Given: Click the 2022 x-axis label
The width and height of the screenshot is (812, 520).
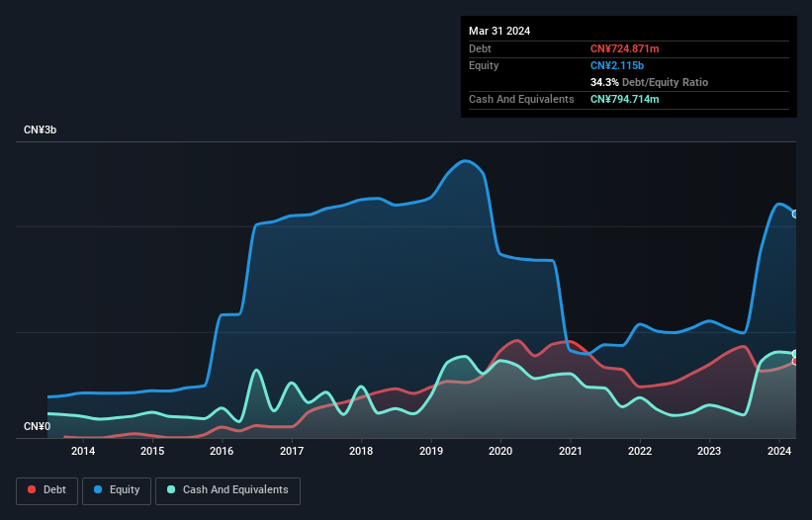Looking at the screenshot, I should coord(640,451).
